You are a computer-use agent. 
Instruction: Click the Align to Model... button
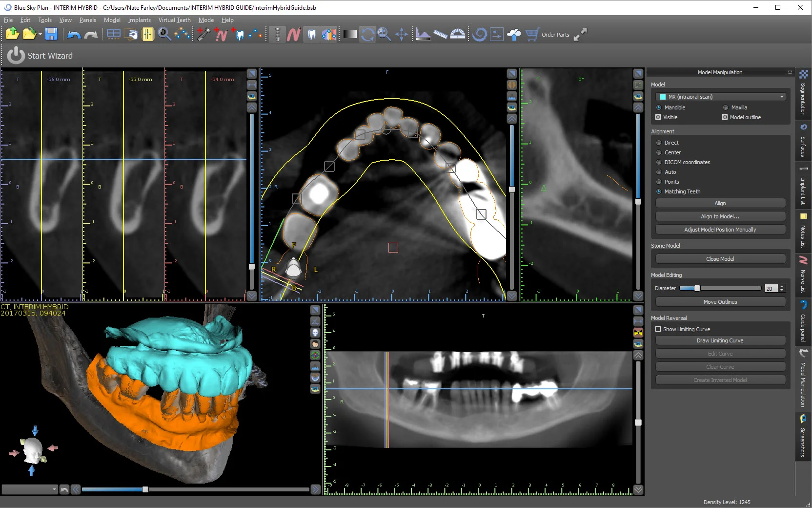click(x=720, y=216)
